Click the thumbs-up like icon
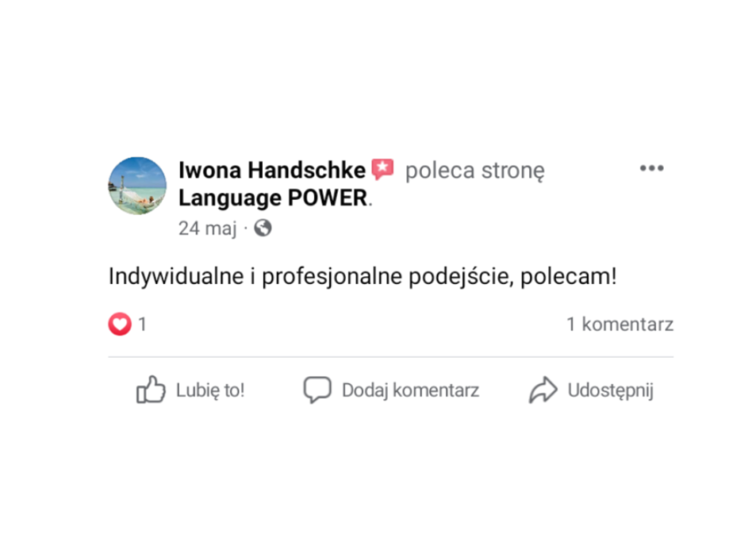756x546 pixels. (150, 390)
